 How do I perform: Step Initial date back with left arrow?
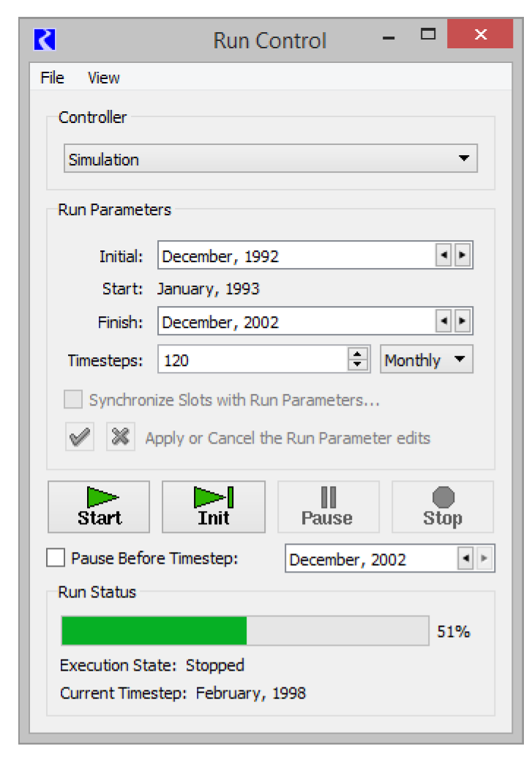point(443,256)
